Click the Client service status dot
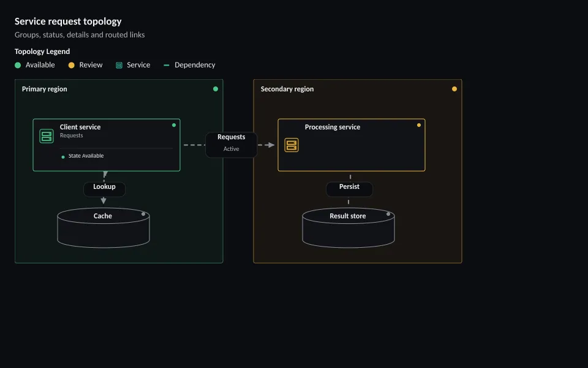Viewport: 588px width, 368px height. click(173, 125)
